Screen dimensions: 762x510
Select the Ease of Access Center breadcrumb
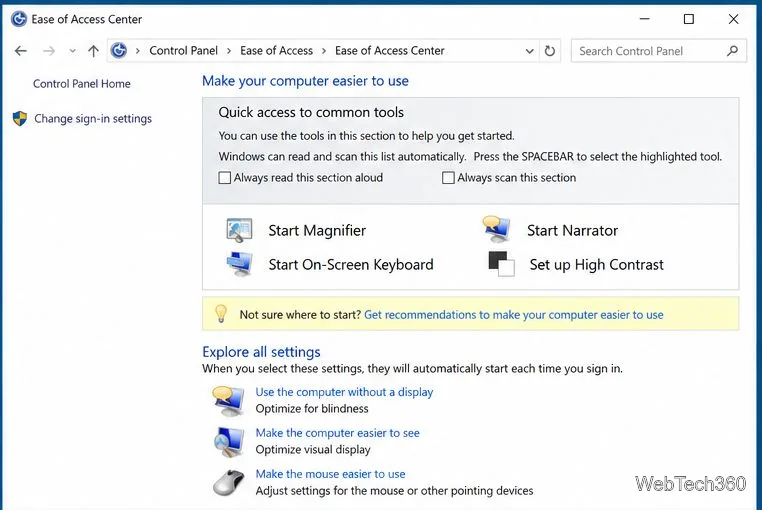390,51
